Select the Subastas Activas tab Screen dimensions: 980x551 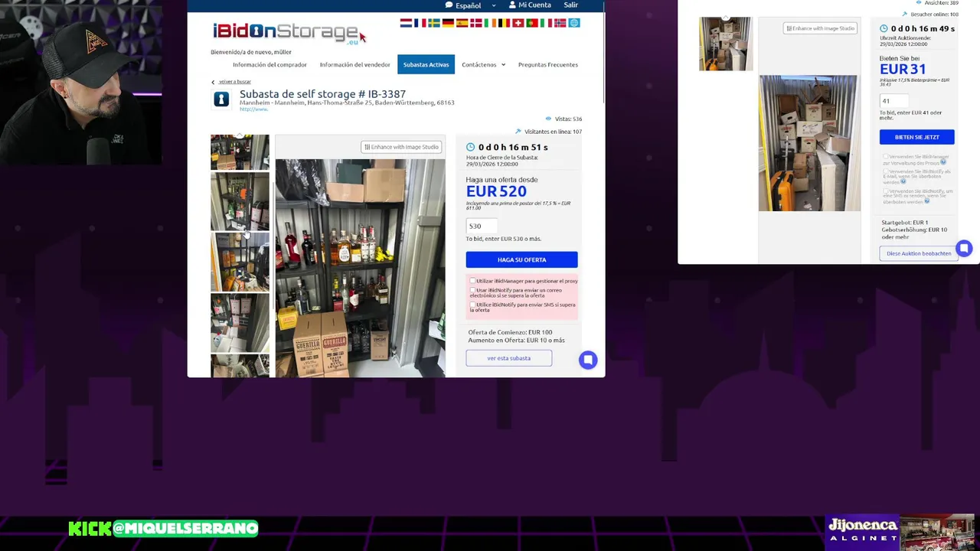pos(426,64)
